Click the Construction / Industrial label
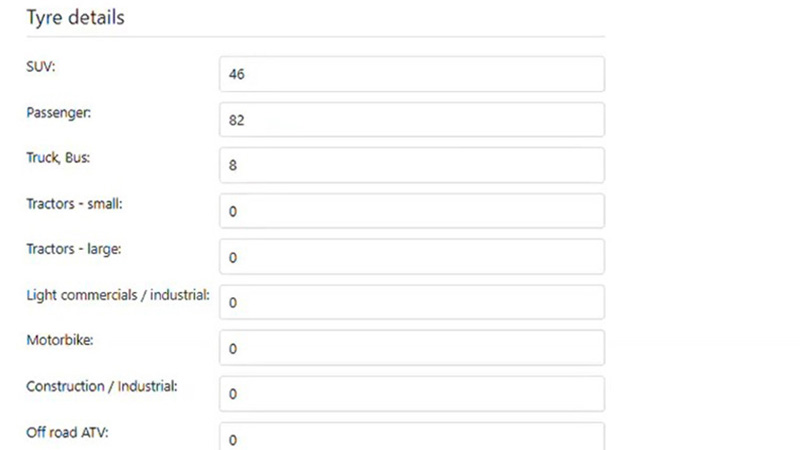The height and width of the screenshot is (450, 800). (101, 386)
